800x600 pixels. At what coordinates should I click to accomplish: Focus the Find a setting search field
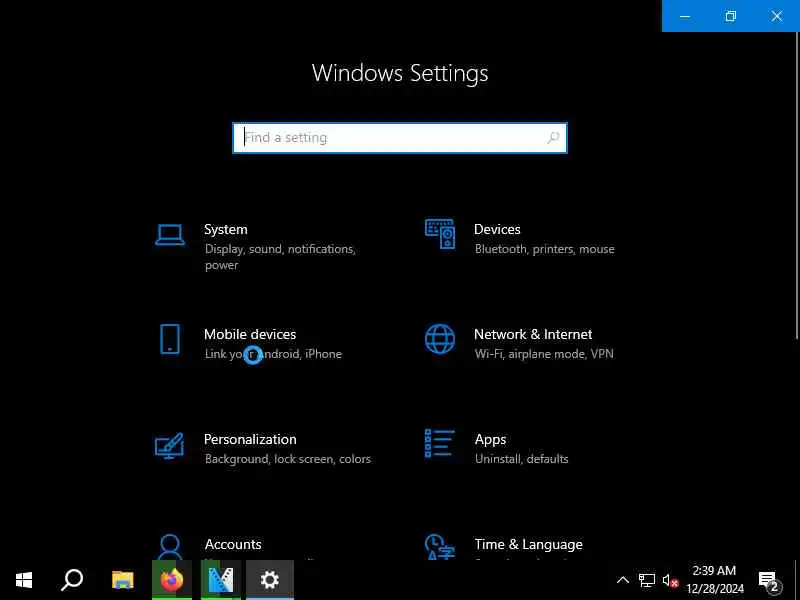pos(399,138)
